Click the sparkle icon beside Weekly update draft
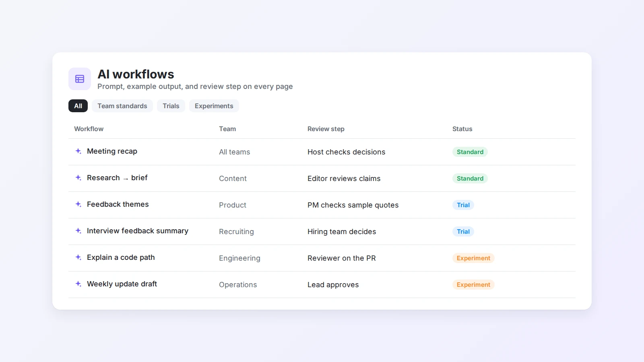 78,284
